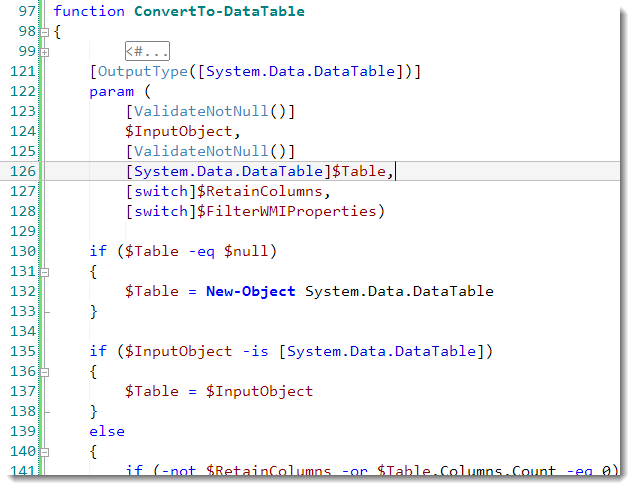Viewport: 635px width, 490px height.
Task: Click $Table on line 126
Action: (x=359, y=171)
